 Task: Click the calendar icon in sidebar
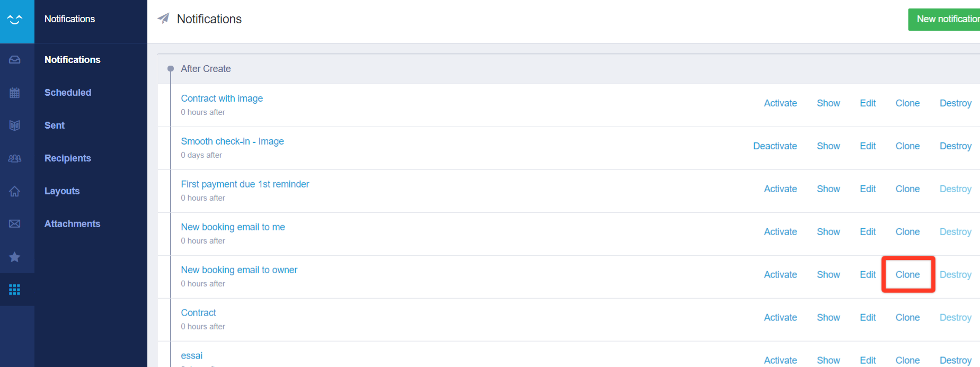(15, 93)
